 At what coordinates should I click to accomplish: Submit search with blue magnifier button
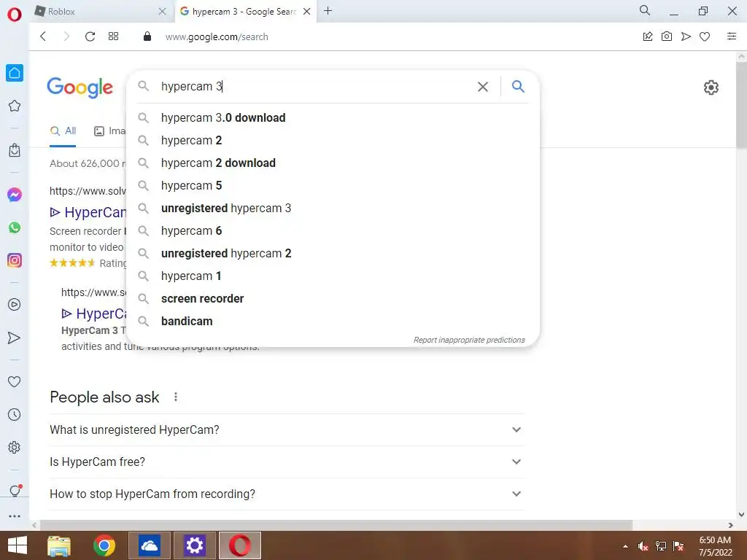[518, 86]
